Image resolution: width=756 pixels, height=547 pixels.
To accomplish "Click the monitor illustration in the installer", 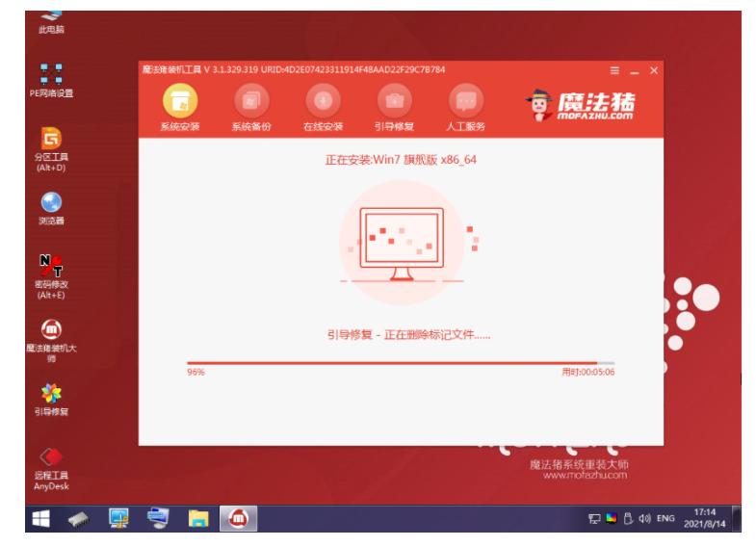I will click(402, 244).
